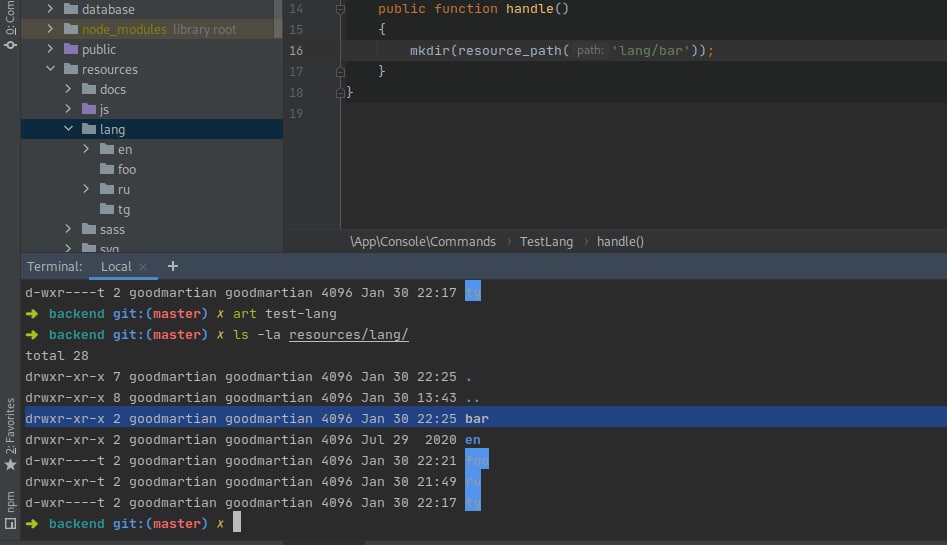947x545 pixels.
Task: Click the en folder icon
Action: 108,149
